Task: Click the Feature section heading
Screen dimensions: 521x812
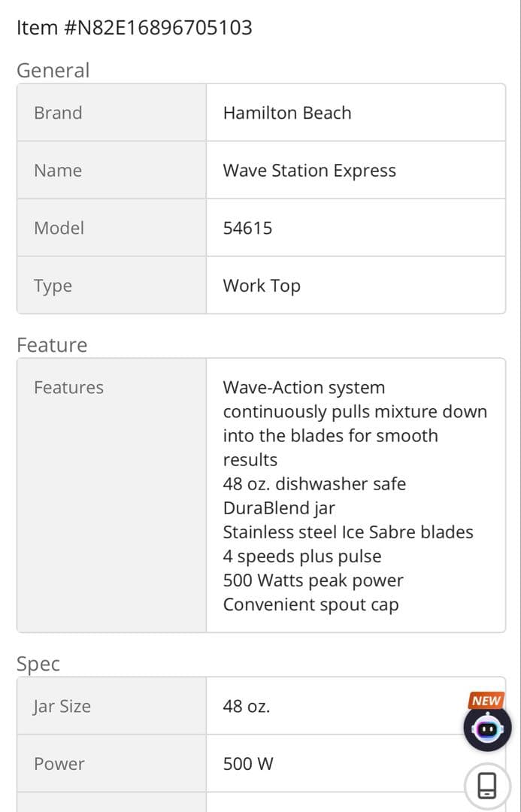Action: tap(52, 345)
